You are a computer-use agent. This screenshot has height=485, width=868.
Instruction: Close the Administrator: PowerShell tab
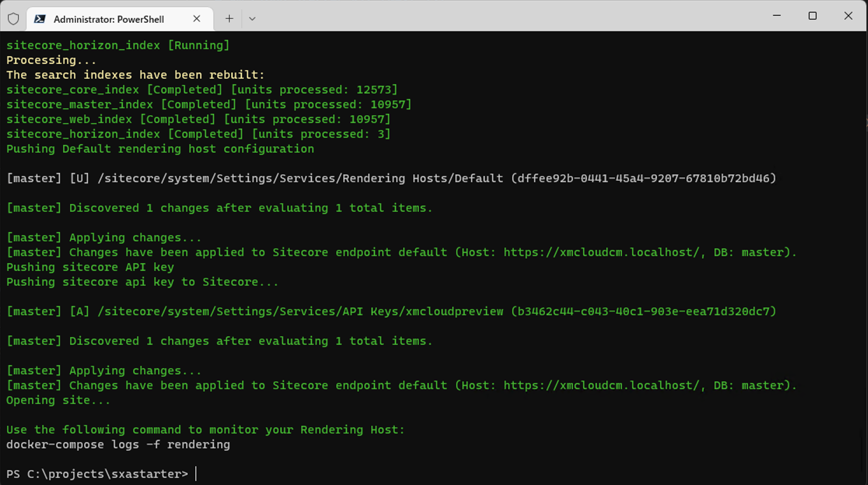pyautogui.click(x=197, y=19)
